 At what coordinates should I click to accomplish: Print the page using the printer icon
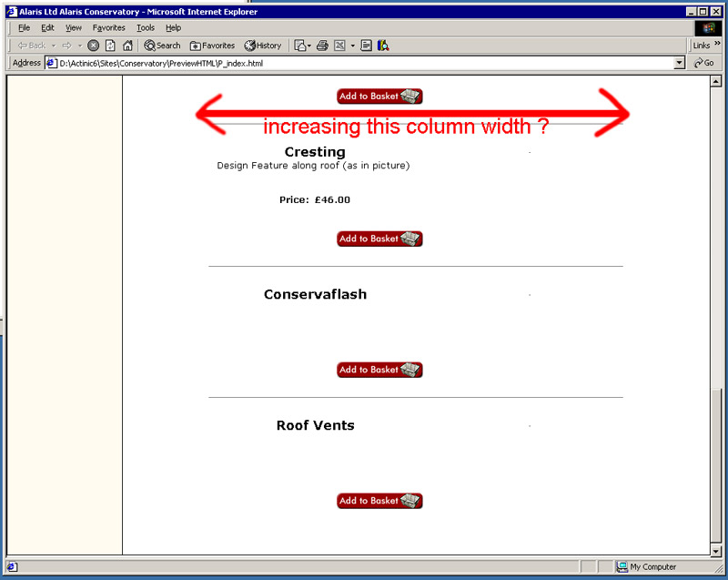click(322, 46)
